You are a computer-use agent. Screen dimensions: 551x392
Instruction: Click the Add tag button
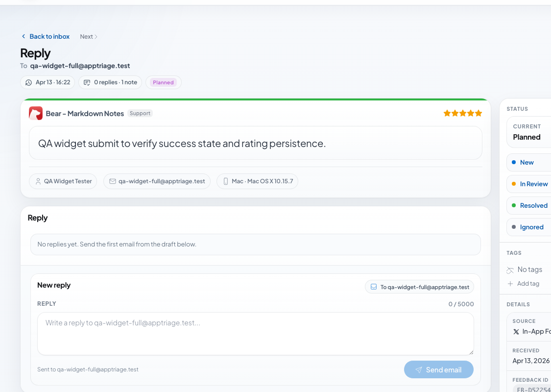pyautogui.click(x=523, y=283)
